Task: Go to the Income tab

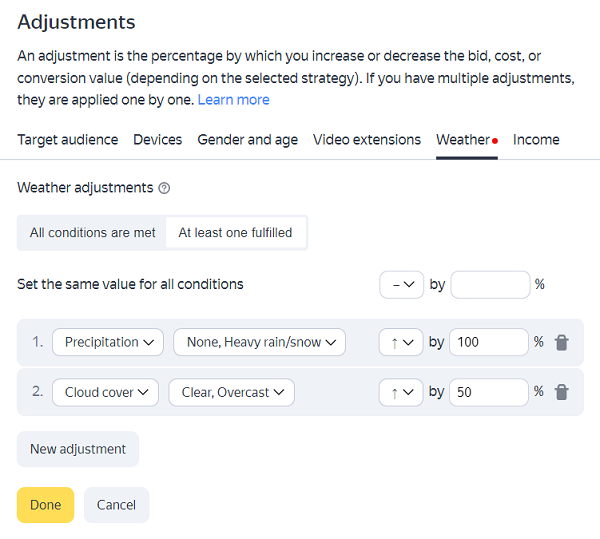Action: point(536,140)
